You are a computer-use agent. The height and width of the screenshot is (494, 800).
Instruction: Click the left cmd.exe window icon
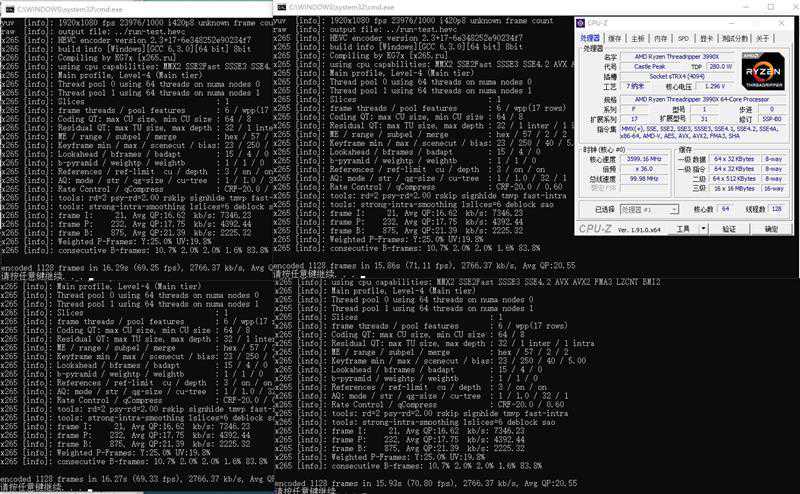[x=7, y=7]
